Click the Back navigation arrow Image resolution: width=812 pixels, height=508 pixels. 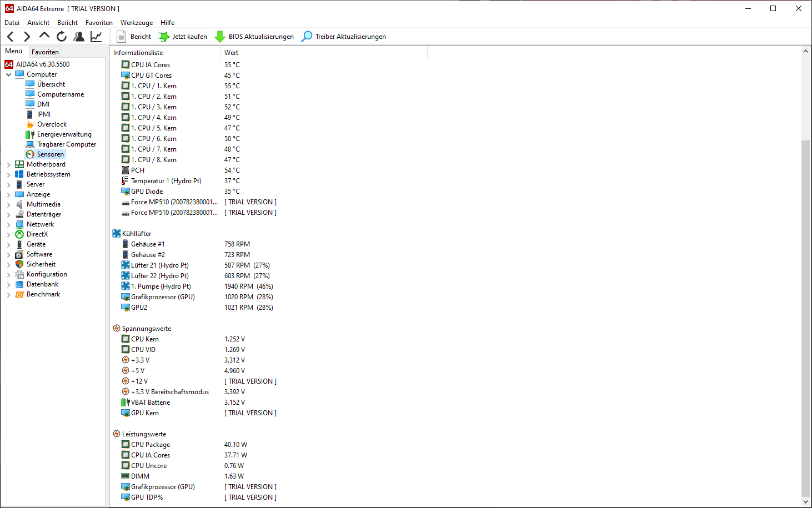point(11,37)
